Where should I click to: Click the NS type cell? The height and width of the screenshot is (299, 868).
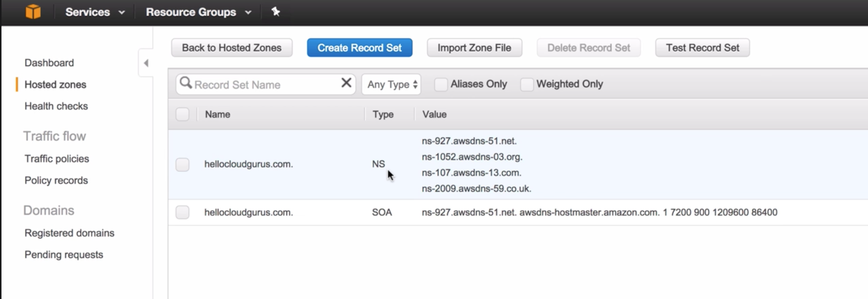(x=379, y=164)
